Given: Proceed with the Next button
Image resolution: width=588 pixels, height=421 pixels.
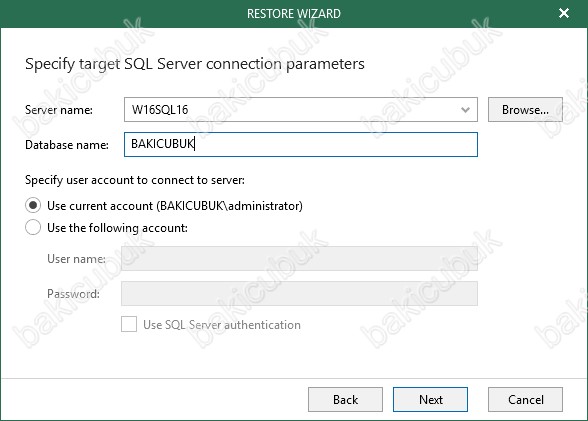Looking at the screenshot, I should tap(430, 400).
